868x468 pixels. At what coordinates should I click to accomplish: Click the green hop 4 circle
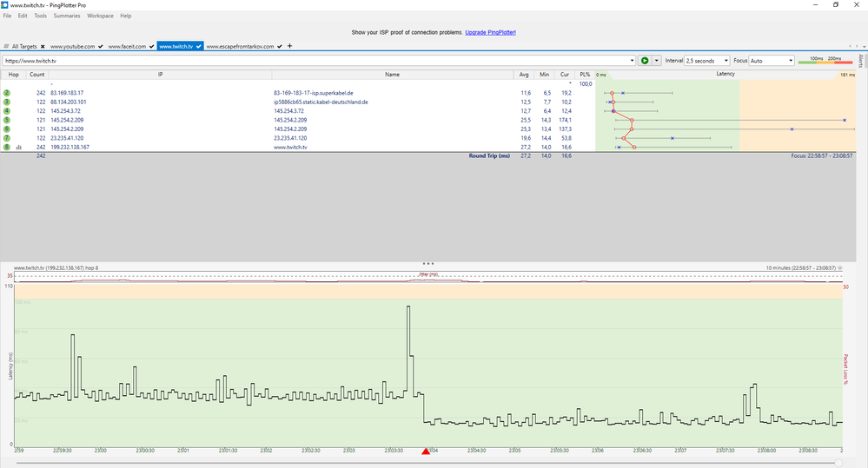(x=7, y=110)
